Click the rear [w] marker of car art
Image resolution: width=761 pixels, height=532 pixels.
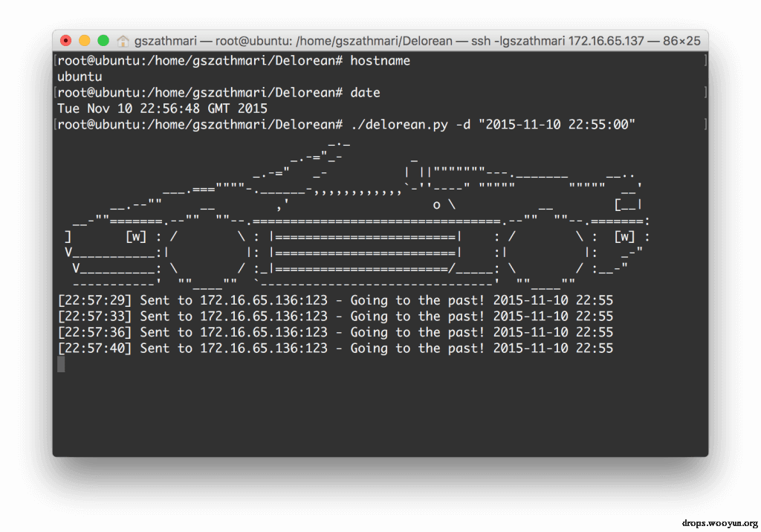[624, 236]
